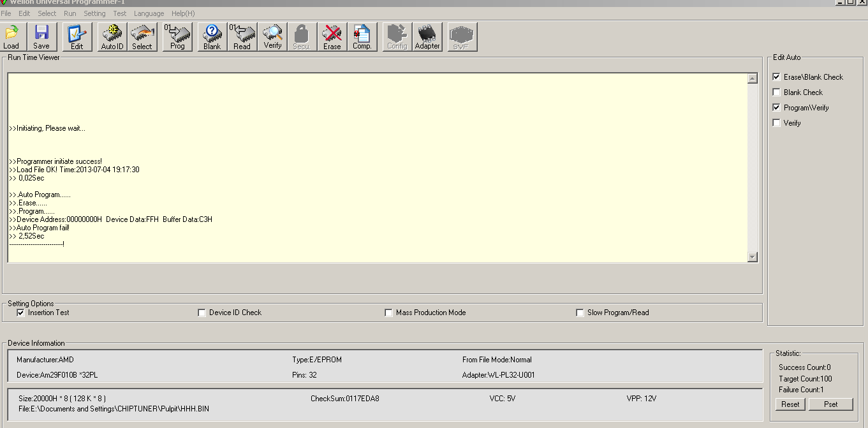Open the Select device toolbar icon

(142, 37)
